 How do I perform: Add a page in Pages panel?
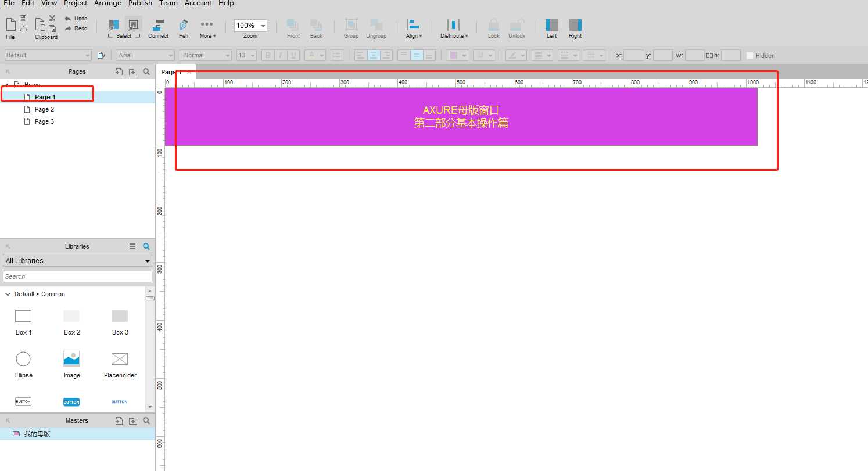tap(119, 71)
